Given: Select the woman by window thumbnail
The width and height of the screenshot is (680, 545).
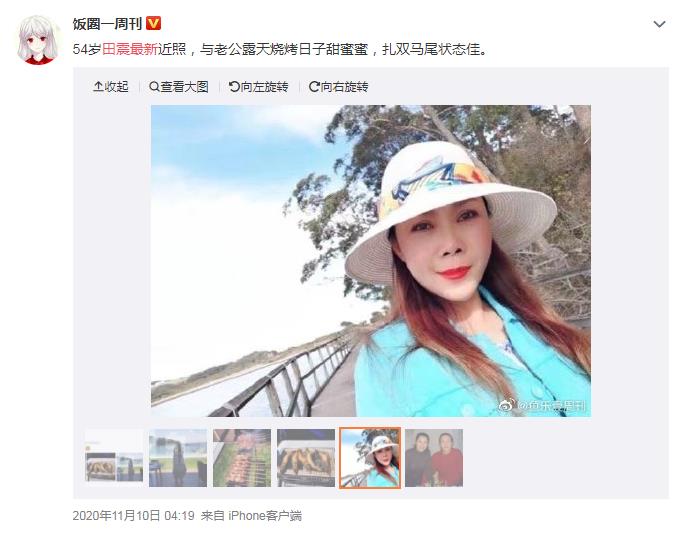Looking at the screenshot, I should [178, 458].
